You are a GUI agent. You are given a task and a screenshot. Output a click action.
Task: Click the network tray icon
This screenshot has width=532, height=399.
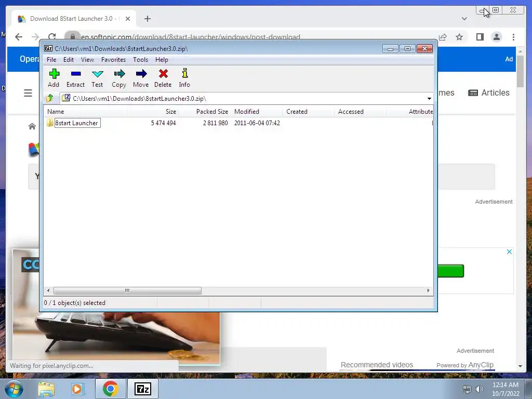pos(467,389)
